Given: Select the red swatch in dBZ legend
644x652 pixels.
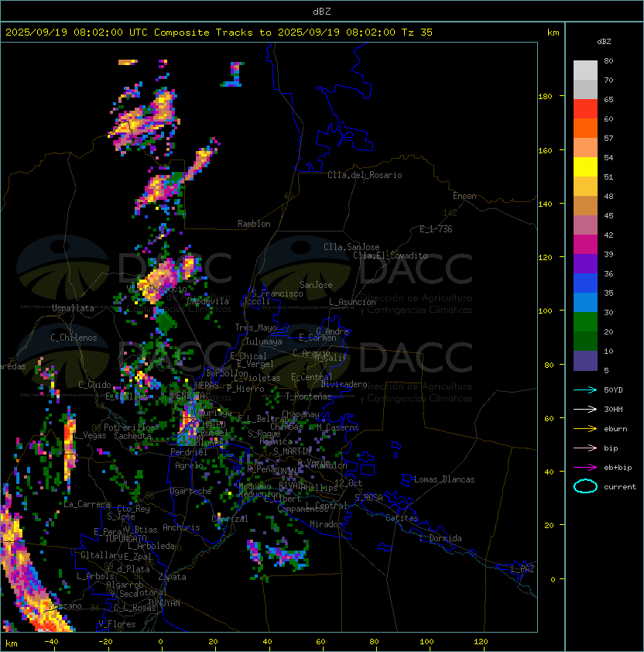Looking at the screenshot, I should click(585, 109).
